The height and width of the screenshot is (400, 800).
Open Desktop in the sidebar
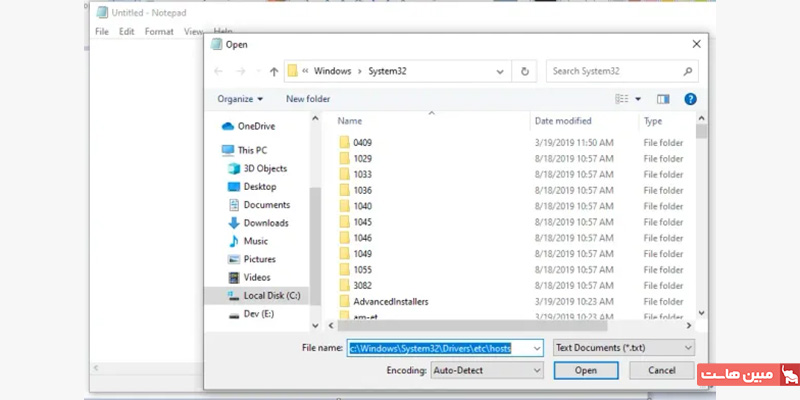pos(253,187)
